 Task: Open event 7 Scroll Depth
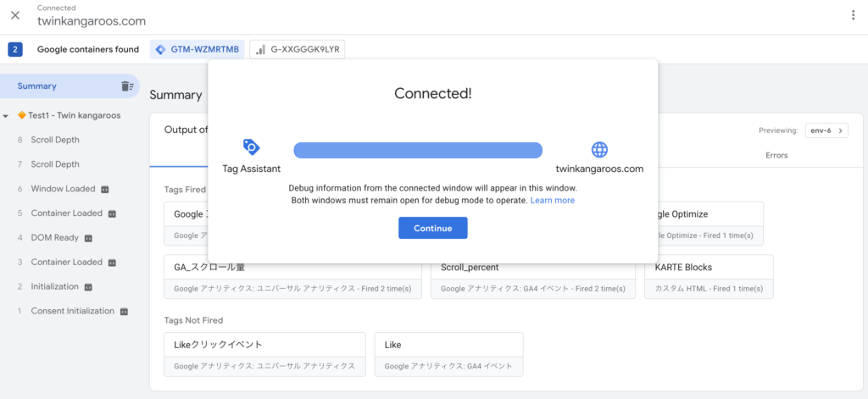55,164
